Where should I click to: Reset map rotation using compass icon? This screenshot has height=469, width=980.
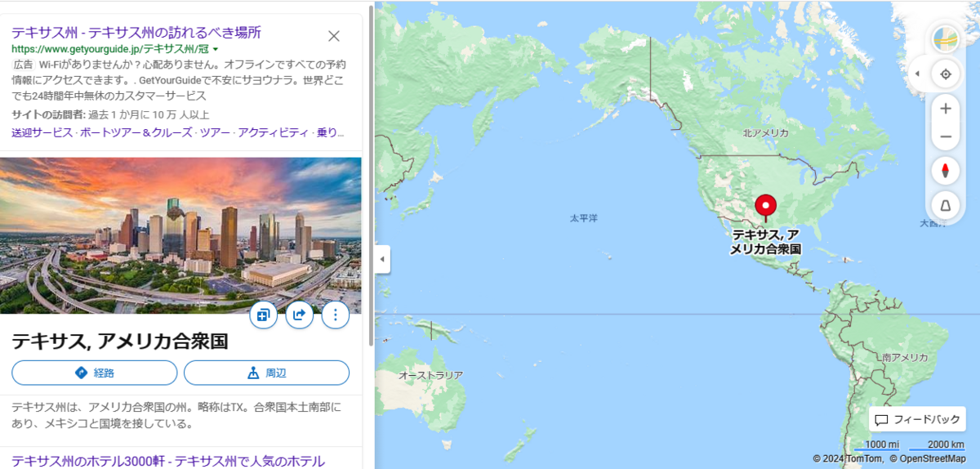coord(946,171)
